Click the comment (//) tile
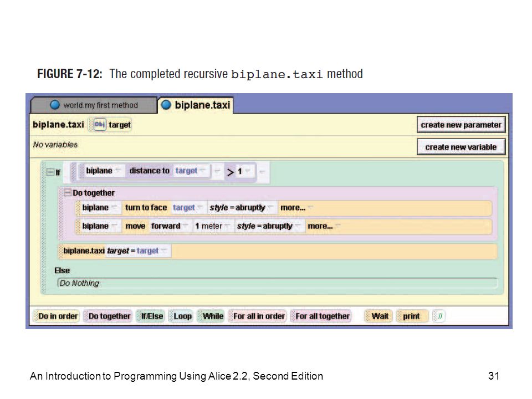The width and height of the screenshot is (532, 399). pos(439,316)
